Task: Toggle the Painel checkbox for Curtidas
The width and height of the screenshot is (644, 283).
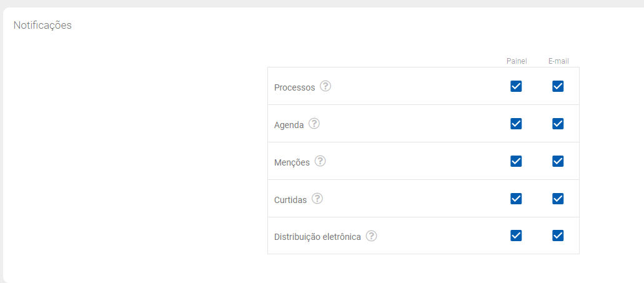Action: pos(516,199)
